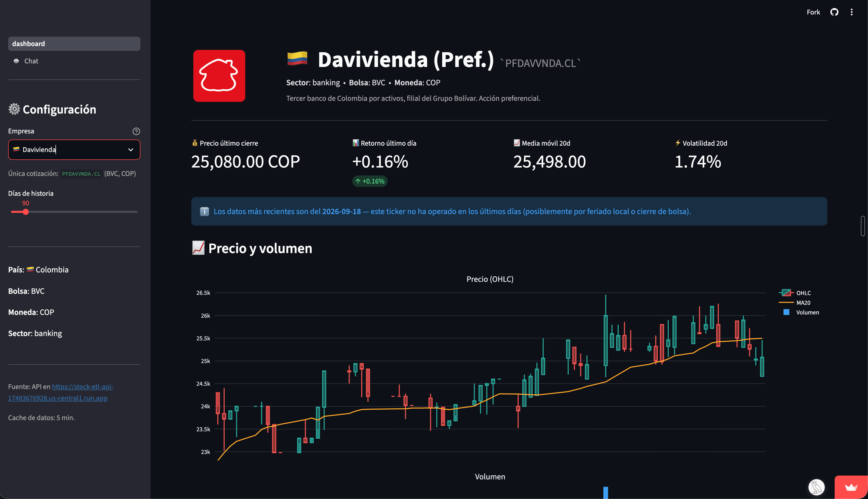The height and width of the screenshot is (499, 868).
Task: Select the dashboard page in sidebar
Action: pos(74,44)
